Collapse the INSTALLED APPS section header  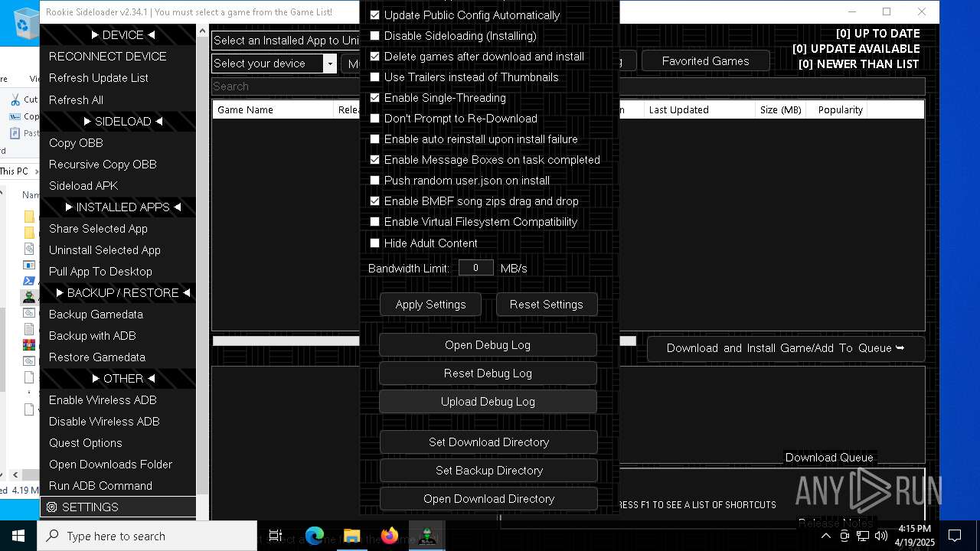pyautogui.click(x=118, y=207)
